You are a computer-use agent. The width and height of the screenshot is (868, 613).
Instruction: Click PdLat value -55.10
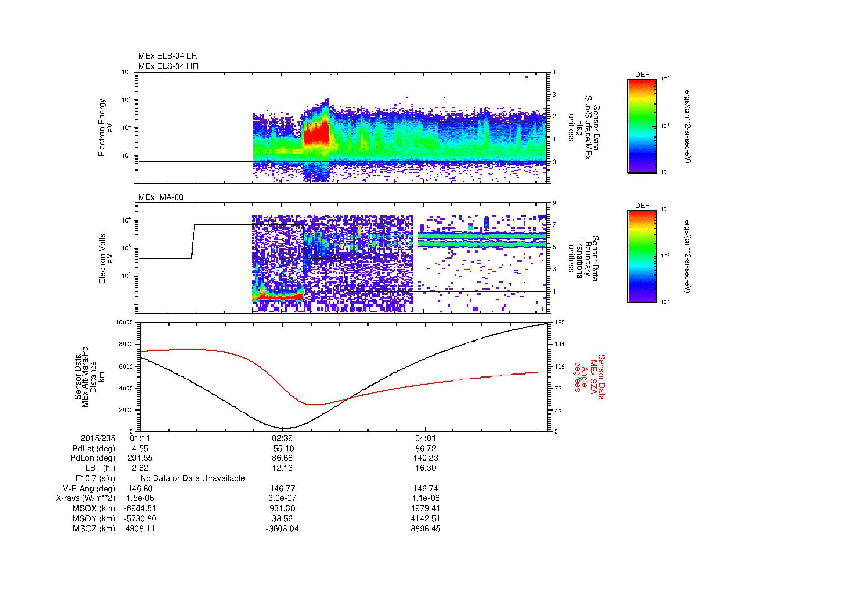click(x=282, y=449)
